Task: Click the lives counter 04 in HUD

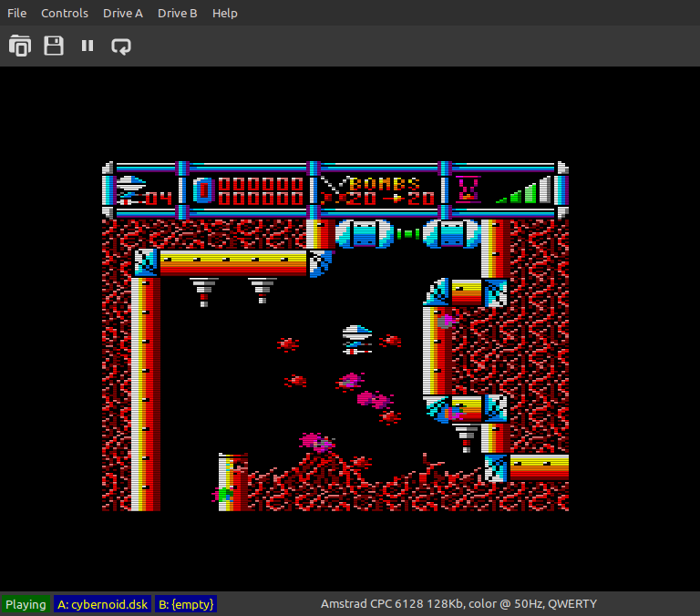Action: point(159,198)
